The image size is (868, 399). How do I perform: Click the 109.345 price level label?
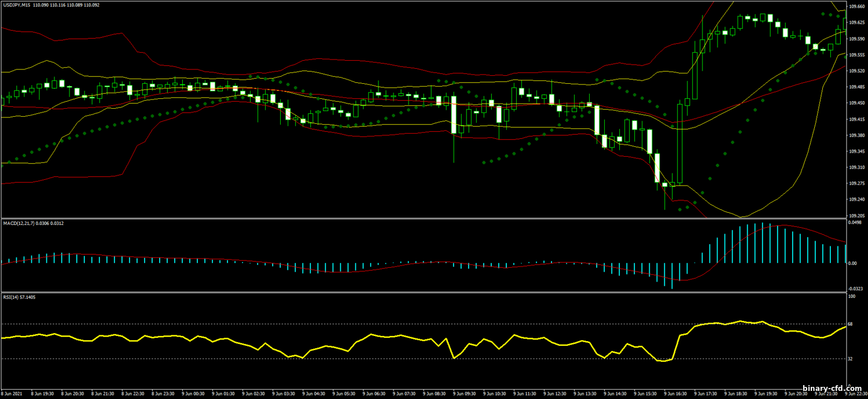[x=856, y=152]
